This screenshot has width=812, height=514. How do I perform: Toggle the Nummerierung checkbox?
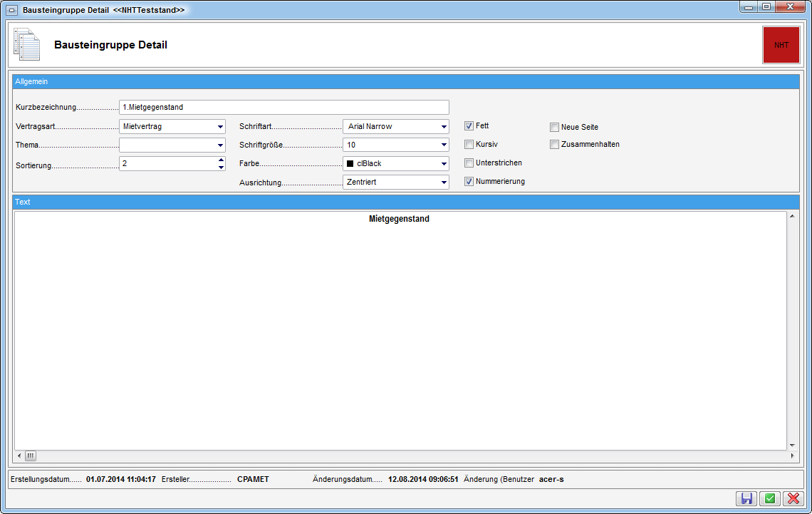469,182
